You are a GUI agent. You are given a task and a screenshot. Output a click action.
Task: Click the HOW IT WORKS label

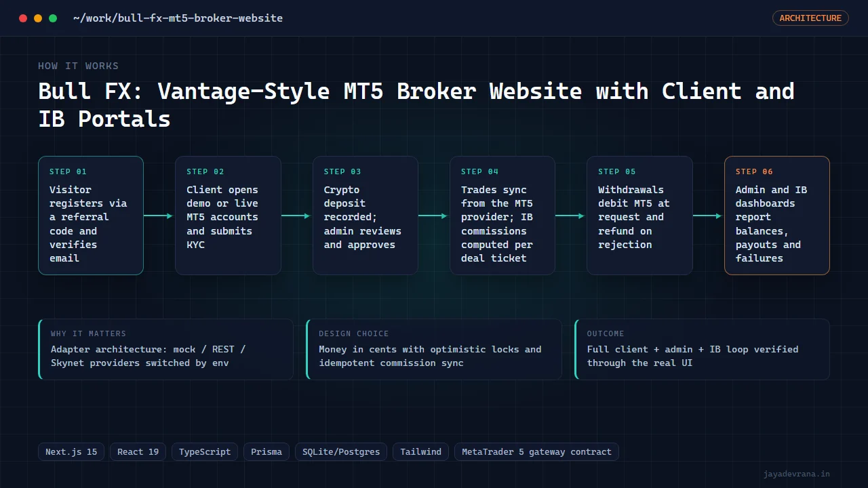pyautogui.click(x=78, y=66)
